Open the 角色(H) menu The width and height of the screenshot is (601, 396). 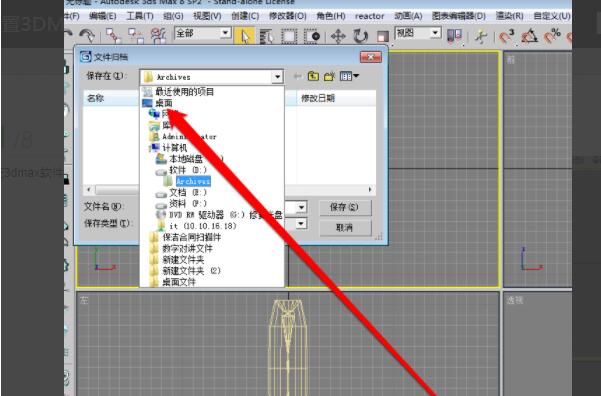(331, 16)
